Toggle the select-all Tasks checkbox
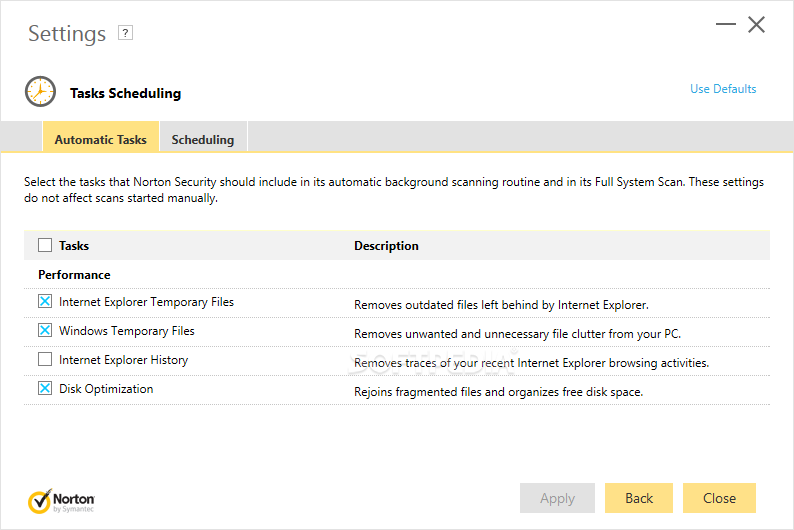Image resolution: width=794 pixels, height=530 pixels. 45,246
